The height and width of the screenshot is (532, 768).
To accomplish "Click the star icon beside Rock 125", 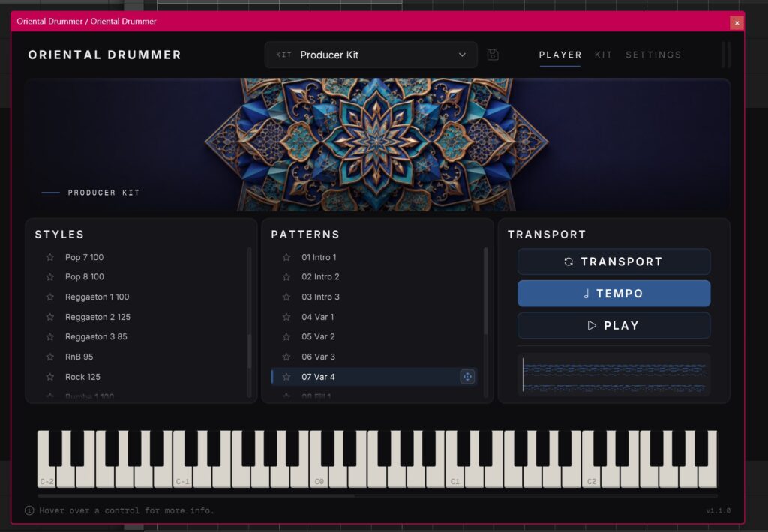I will point(50,377).
